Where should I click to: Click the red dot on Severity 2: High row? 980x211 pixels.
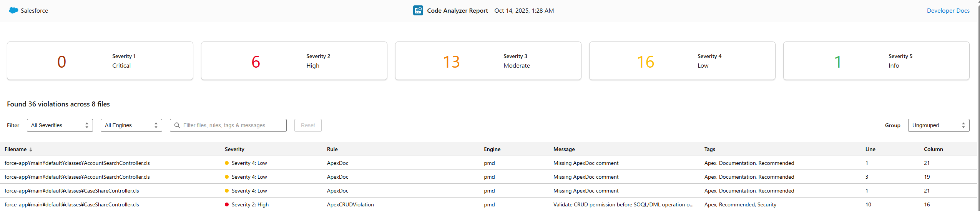coord(227,204)
